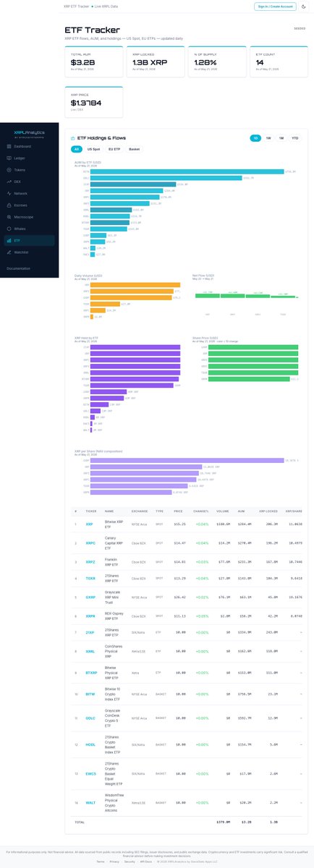Open the BTXRP ticker link
Screen dimensions: 314x868
pos(91,673)
